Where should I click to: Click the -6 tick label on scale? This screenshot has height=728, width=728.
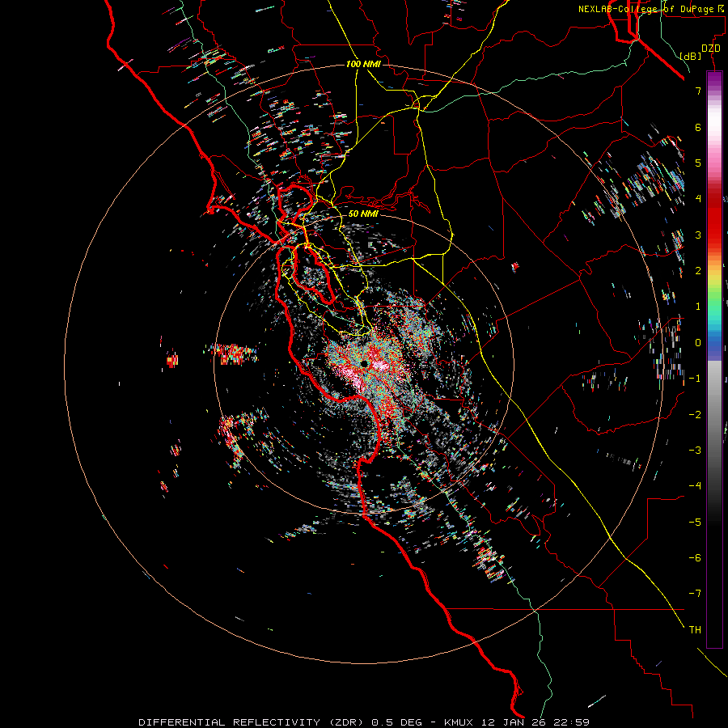point(695,558)
